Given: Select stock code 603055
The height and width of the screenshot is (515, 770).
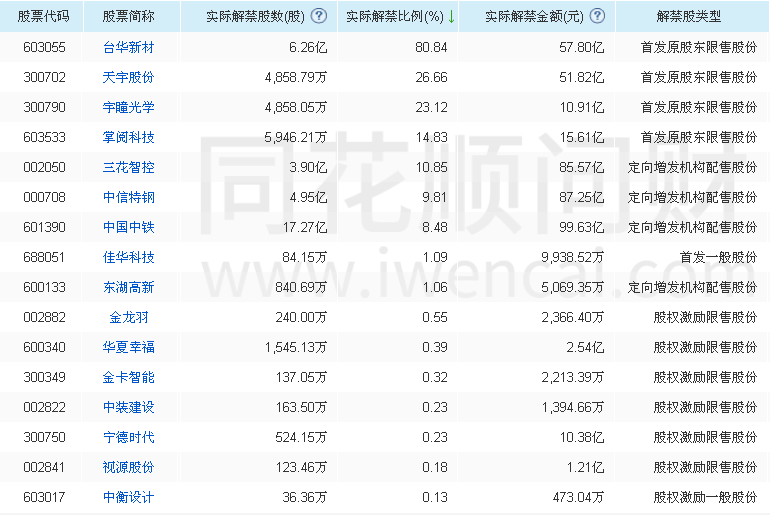Looking at the screenshot, I should (44, 47).
